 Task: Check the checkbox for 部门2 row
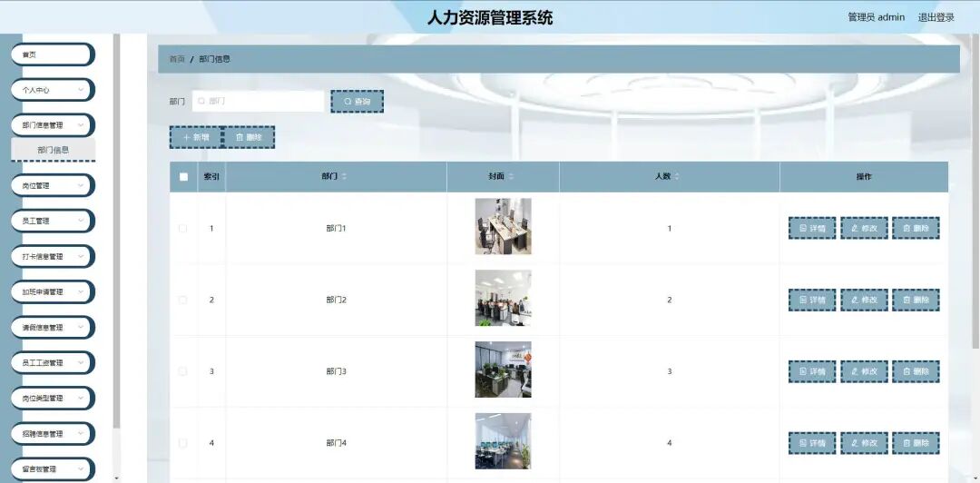(183, 300)
